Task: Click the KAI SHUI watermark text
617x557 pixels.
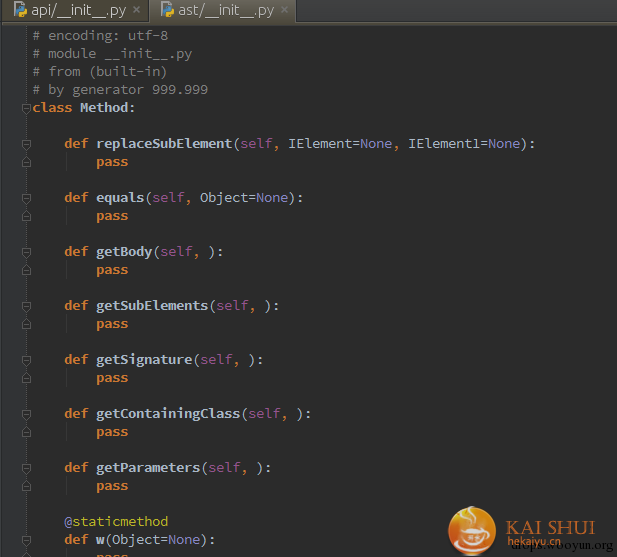Action: [x=550, y=527]
